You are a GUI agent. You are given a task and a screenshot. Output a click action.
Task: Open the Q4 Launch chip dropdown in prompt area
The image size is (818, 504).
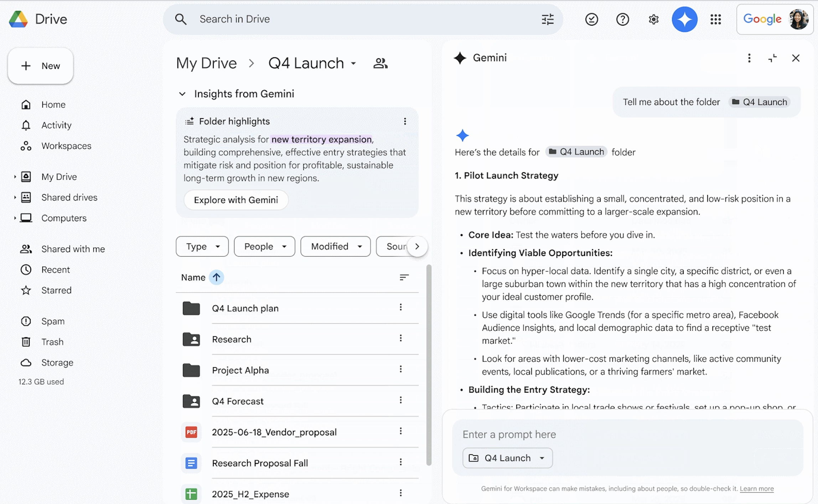point(542,458)
